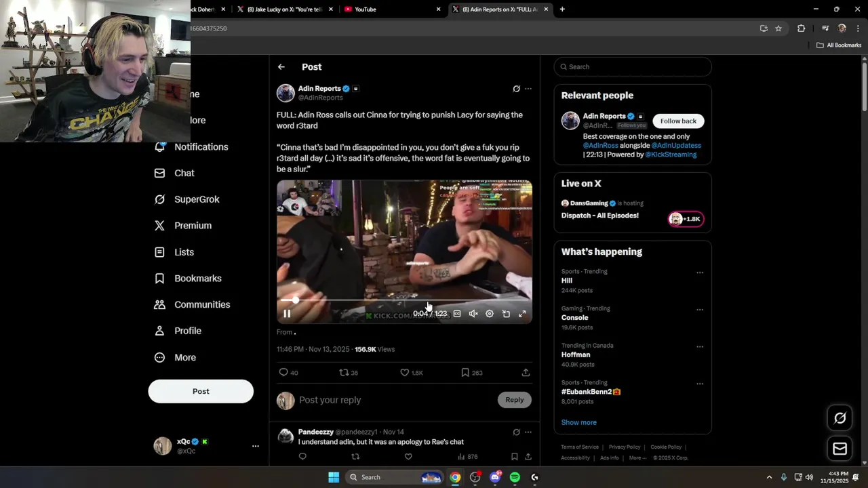
Task: Open a new browser tab
Action: tap(562, 9)
